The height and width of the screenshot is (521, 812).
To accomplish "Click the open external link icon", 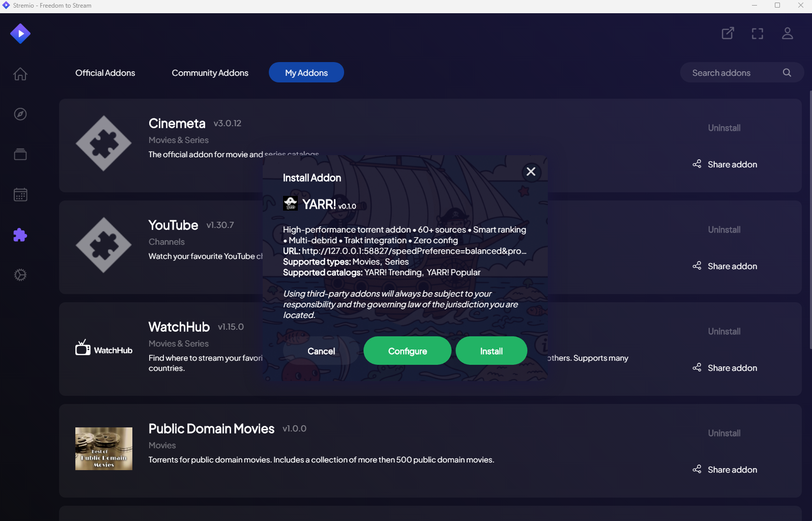I will tap(728, 34).
